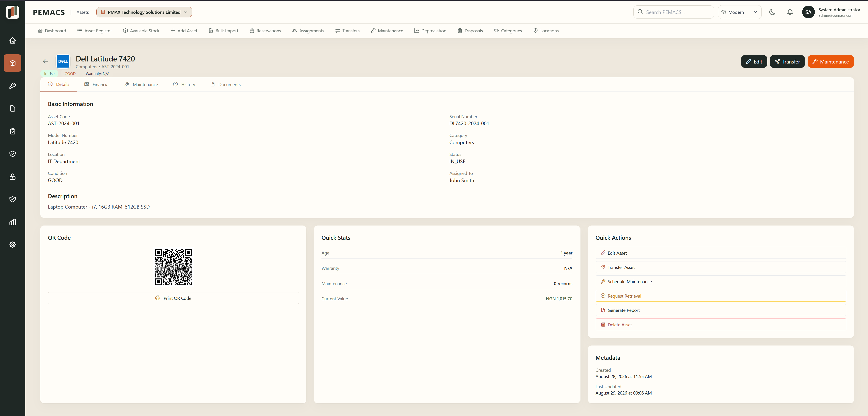Open Available Stock in the navigation
The height and width of the screenshot is (416, 868).
[141, 31]
